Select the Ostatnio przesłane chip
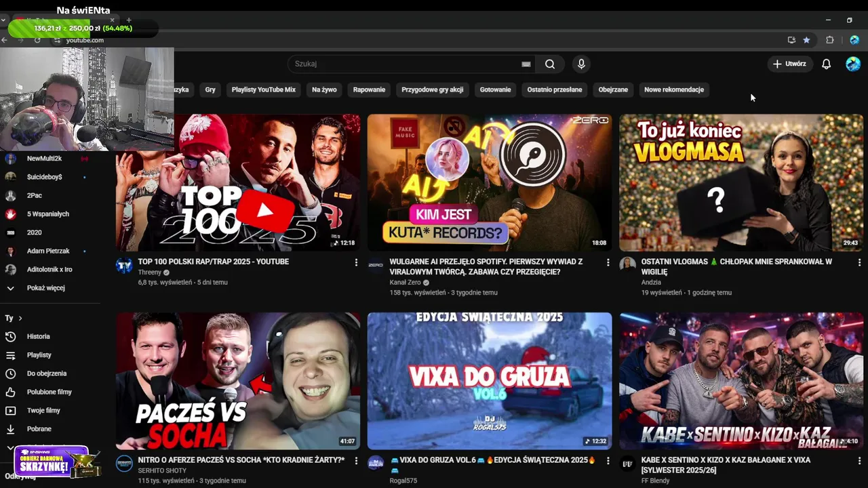Image resolution: width=868 pixels, height=488 pixels. [x=555, y=89]
